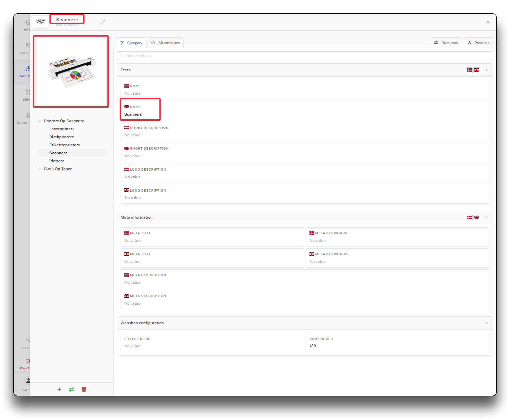Collapse the Texts section chevron
Viewport: 510px width, 420px height.
coord(486,70)
